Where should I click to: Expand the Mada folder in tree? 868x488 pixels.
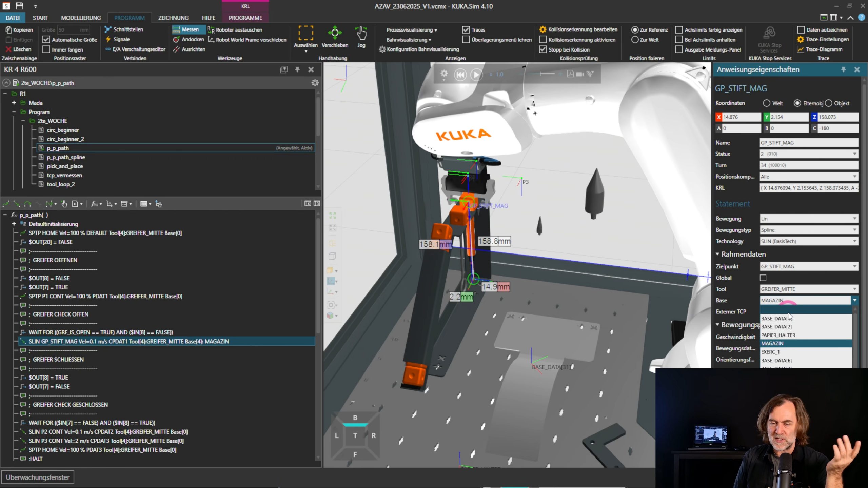[x=14, y=103]
